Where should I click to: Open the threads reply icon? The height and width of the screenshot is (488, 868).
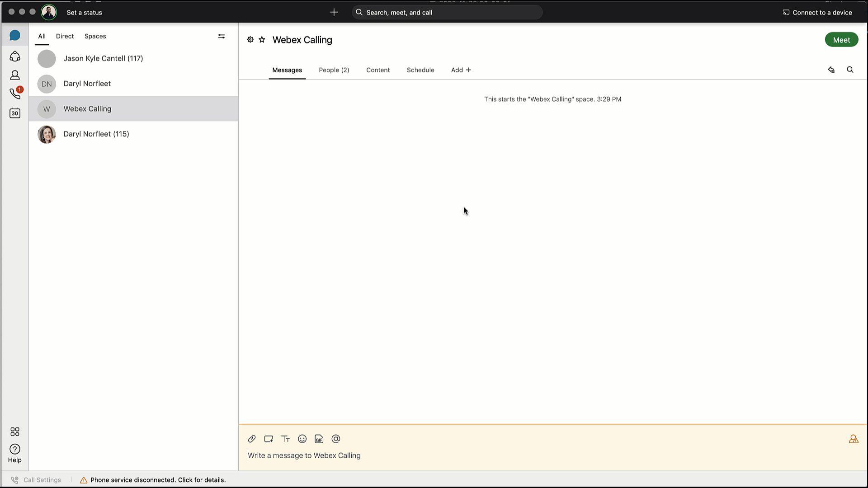click(831, 70)
